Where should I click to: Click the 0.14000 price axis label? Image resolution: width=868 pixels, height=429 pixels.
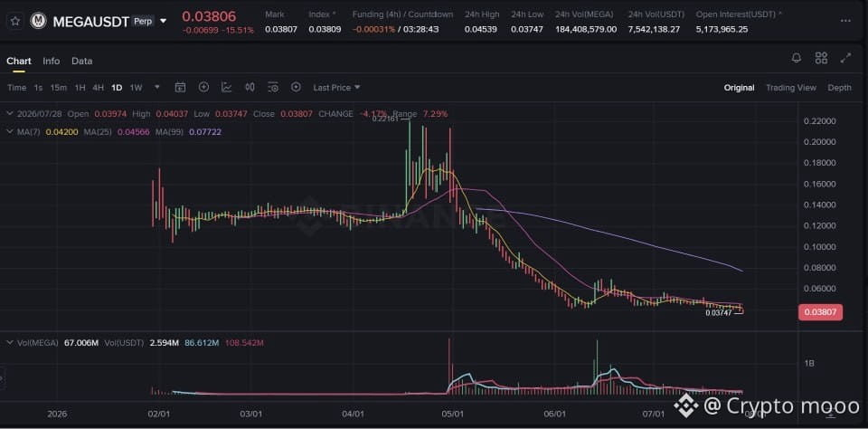click(820, 205)
